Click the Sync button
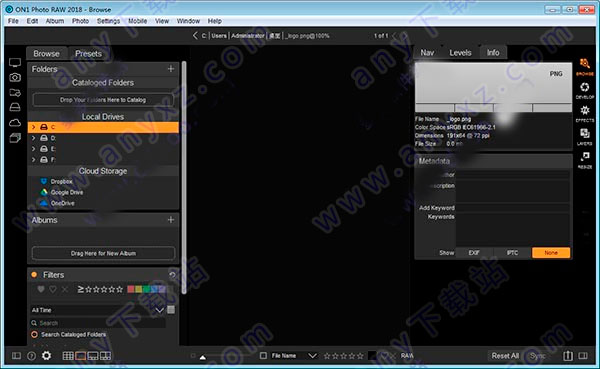Screen dimensions: 600x369 538,356
